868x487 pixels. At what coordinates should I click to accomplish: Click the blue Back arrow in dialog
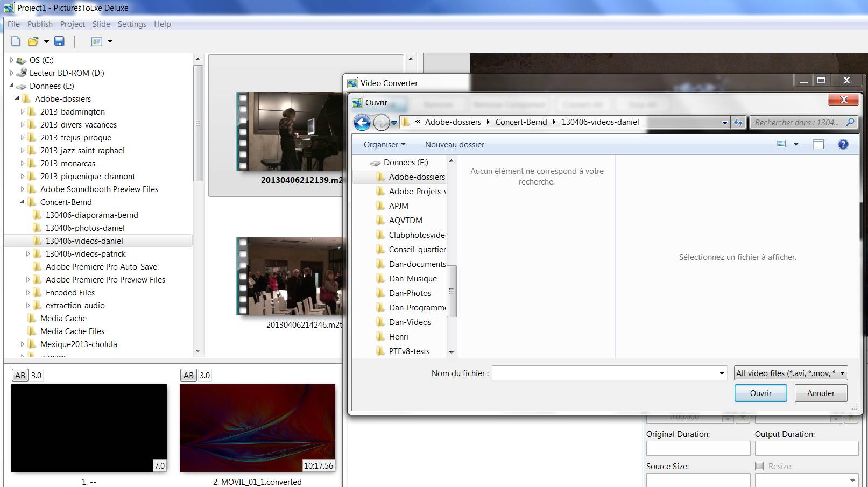pos(362,123)
